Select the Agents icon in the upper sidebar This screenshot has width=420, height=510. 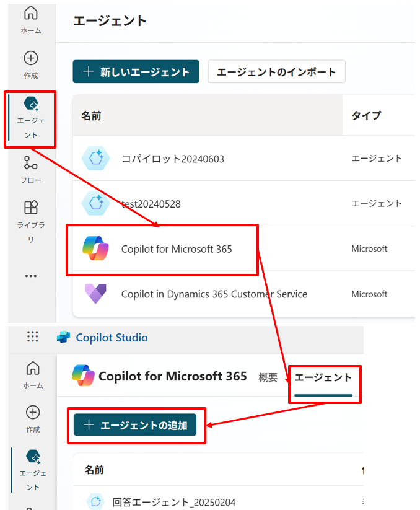point(31,103)
